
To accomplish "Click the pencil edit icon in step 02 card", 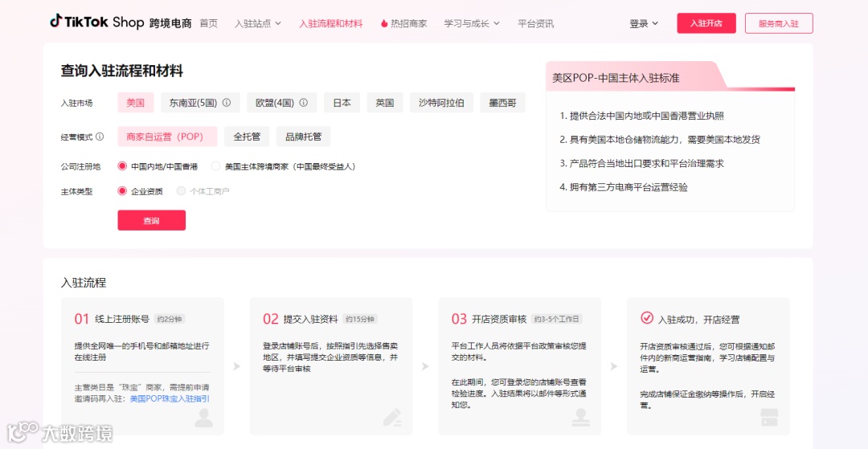I will tap(392, 418).
